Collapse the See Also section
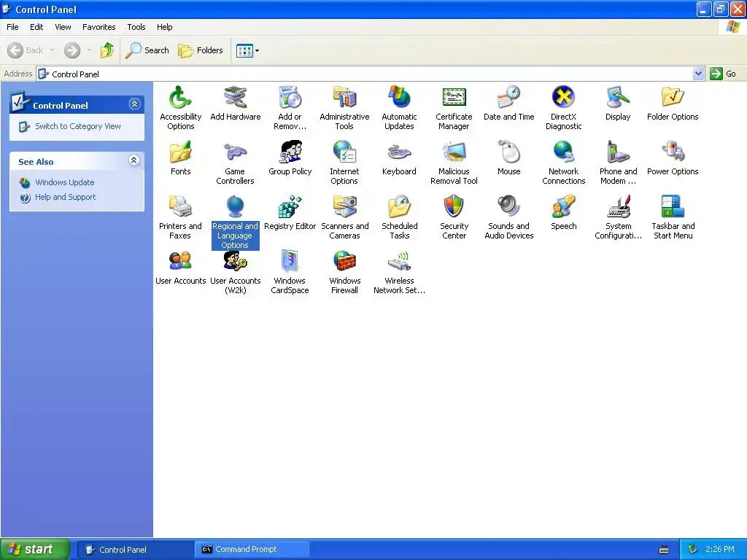747x560 pixels. [x=134, y=160]
